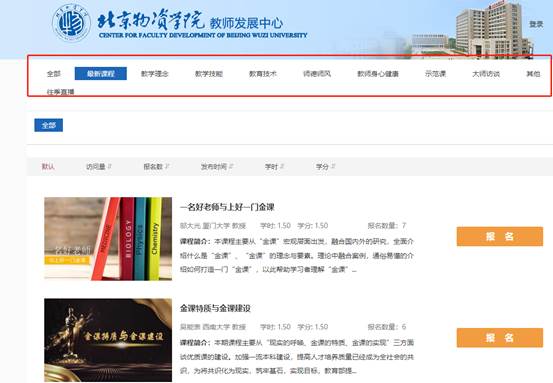Select the 最新课程 category tab
This screenshot has width=553, height=383.
[101, 74]
